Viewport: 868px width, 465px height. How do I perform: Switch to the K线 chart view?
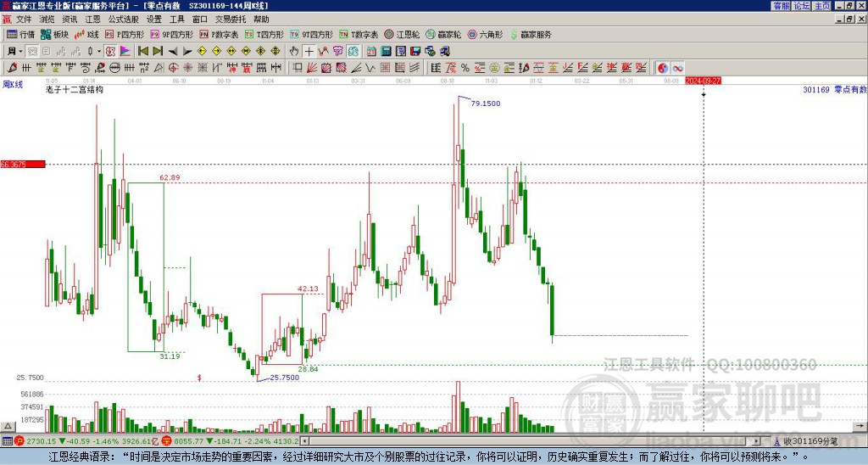point(86,34)
